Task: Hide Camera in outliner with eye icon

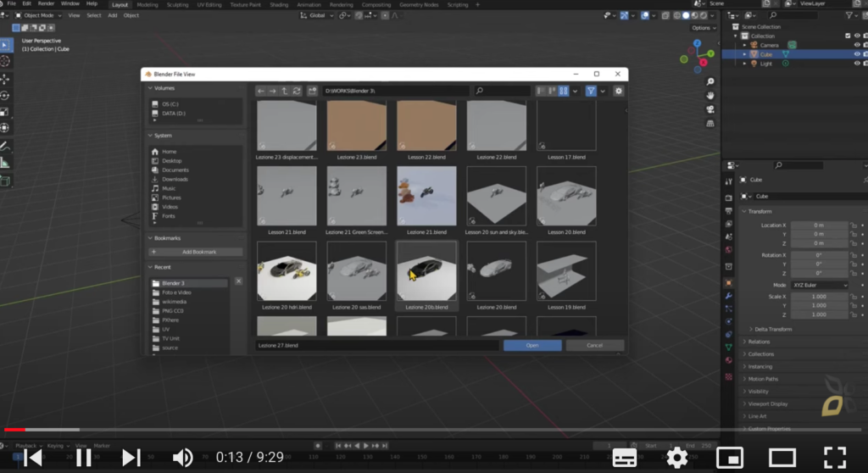Action: coord(857,45)
